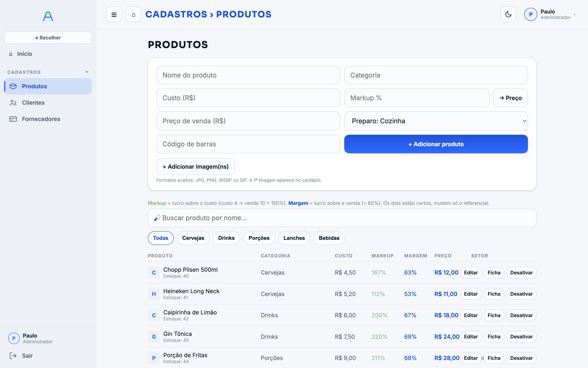Screen dimensions: 588x368
Task: Open Ficha for Caipirinha de Limão
Action: (494, 315)
